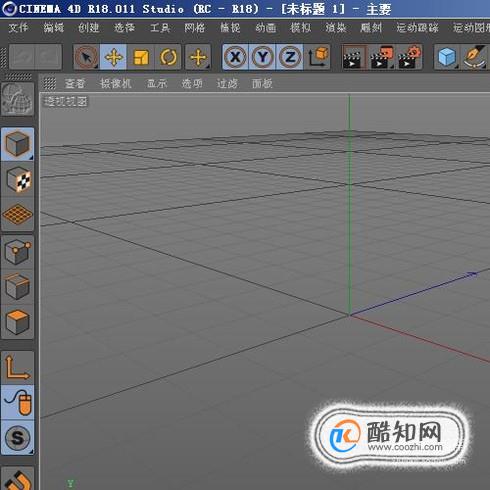The height and width of the screenshot is (490, 490).
Task: Switch to Texture mode checkered cube
Action: [18, 179]
